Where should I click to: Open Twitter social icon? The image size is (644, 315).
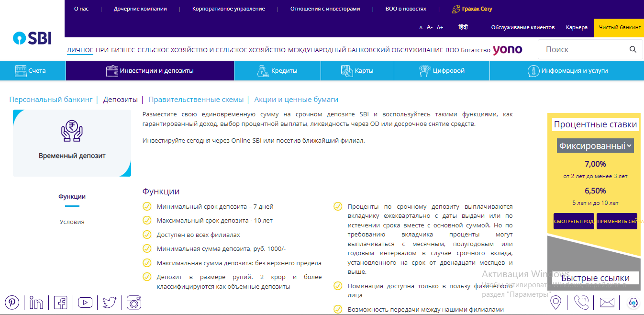(x=110, y=303)
